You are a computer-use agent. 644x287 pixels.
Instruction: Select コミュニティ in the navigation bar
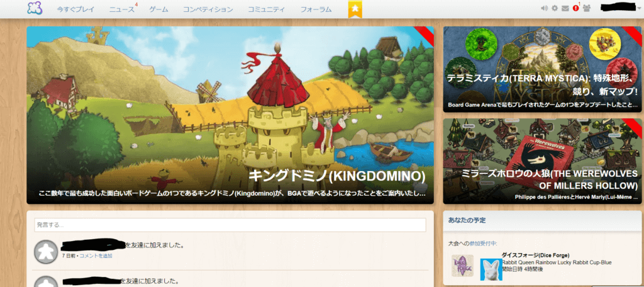coord(266,9)
